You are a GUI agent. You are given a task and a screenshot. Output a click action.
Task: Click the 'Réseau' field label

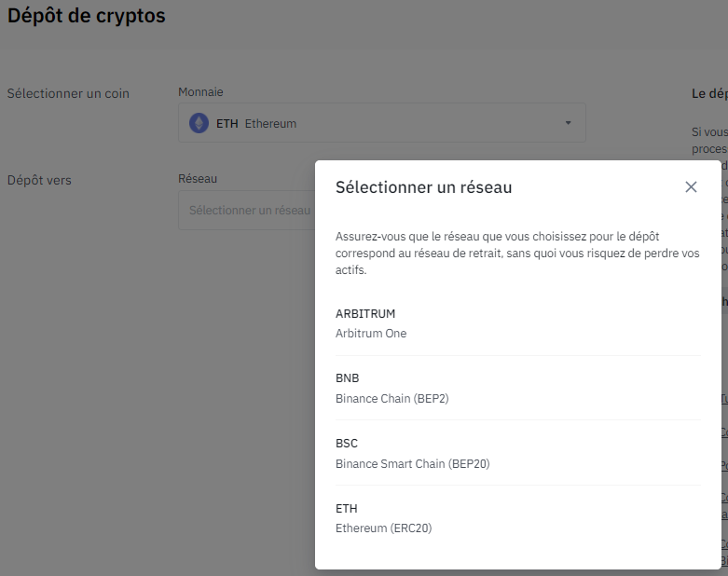198,179
